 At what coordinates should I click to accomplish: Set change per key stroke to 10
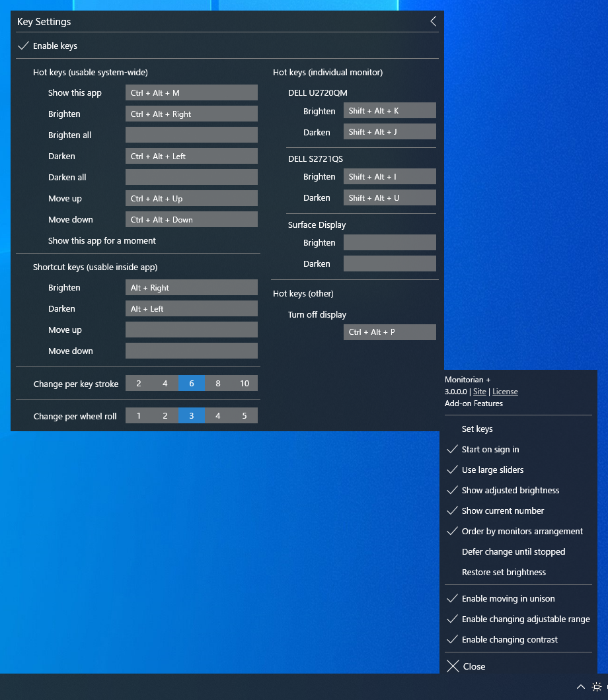[245, 384]
